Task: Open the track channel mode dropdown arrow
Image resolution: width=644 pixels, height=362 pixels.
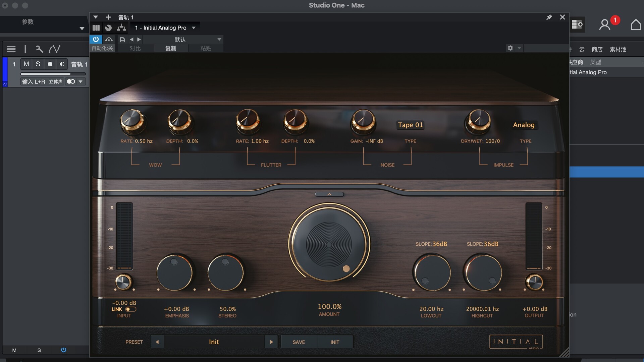Action: [x=80, y=81]
